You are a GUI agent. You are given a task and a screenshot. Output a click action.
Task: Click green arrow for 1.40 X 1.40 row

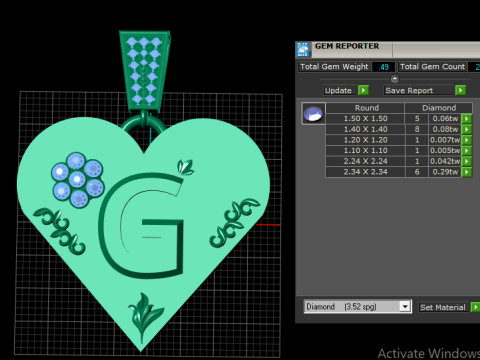pos(467,129)
